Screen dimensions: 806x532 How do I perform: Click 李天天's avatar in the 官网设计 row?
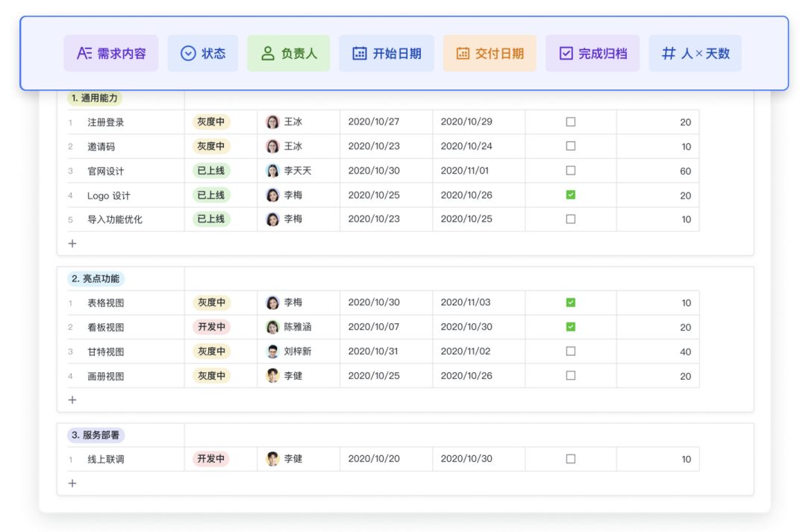272,171
